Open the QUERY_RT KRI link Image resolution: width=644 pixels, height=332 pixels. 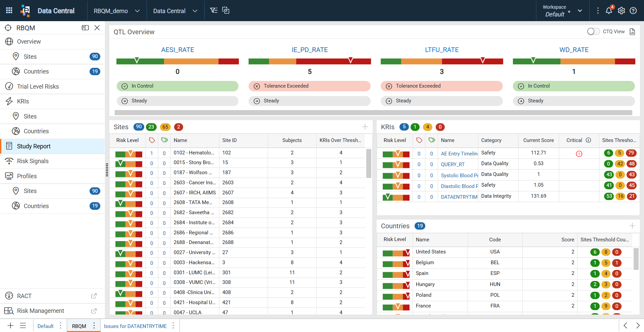[x=453, y=164]
